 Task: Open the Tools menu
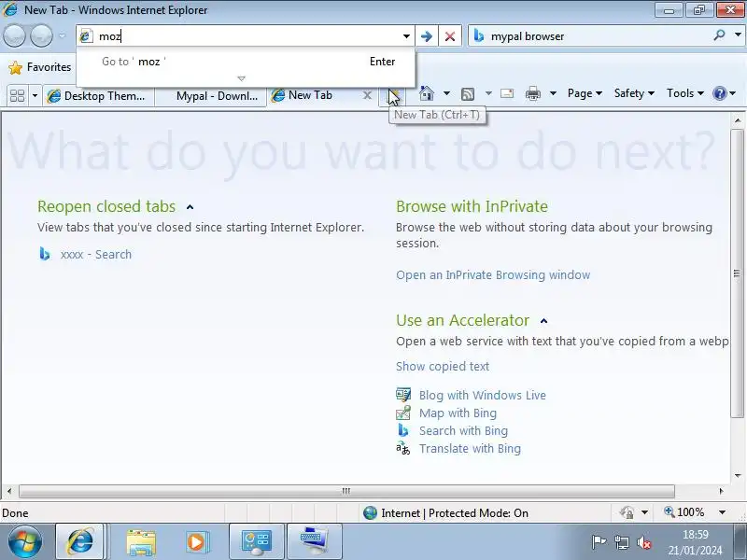(x=685, y=93)
